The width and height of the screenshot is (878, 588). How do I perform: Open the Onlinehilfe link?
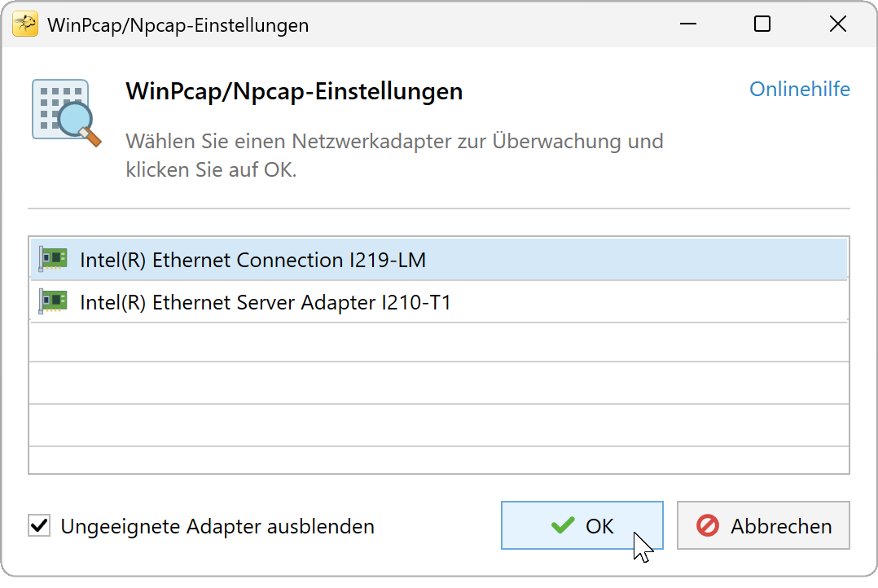click(x=800, y=89)
